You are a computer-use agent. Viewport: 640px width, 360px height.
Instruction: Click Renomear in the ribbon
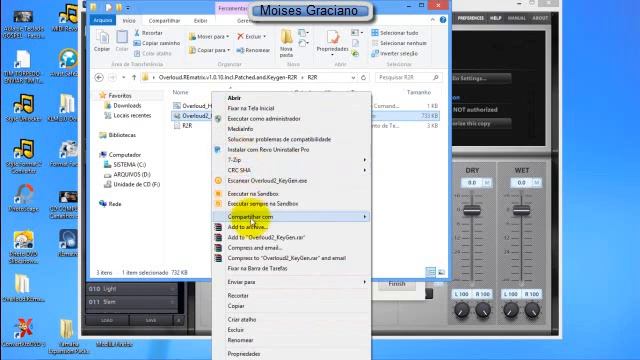pos(253,50)
